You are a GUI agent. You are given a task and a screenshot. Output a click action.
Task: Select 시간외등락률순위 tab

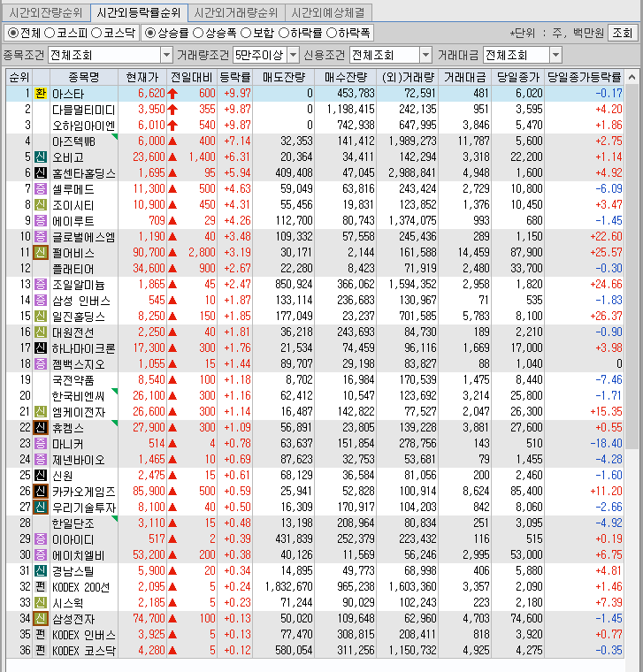[139, 12]
